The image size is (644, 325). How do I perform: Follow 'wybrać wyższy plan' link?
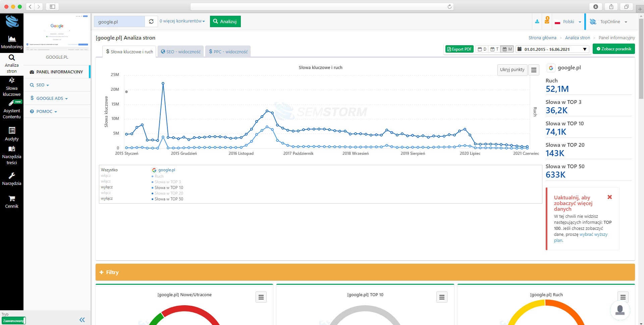point(581,237)
